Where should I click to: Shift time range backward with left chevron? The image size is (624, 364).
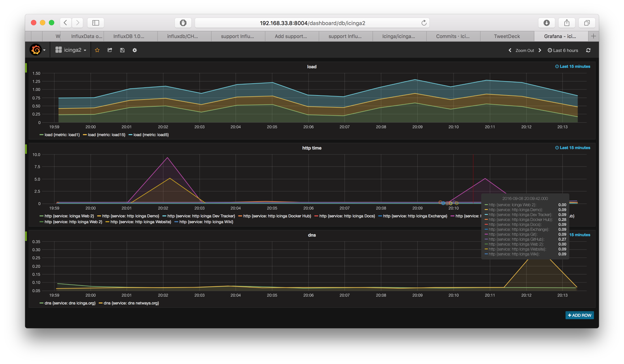[x=510, y=50]
